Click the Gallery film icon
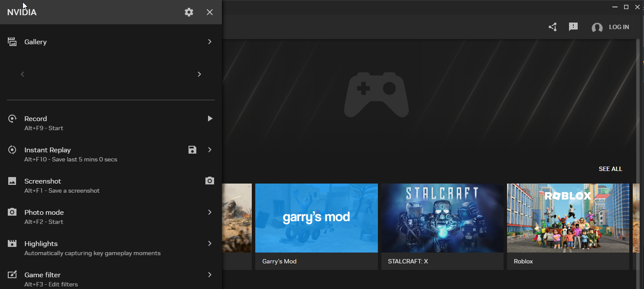The image size is (644, 289). pos(12,42)
